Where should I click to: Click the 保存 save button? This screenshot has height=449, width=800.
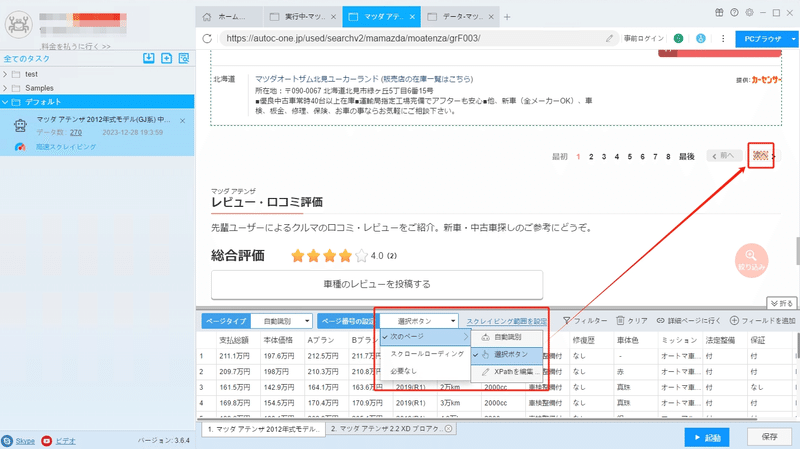coord(769,437)
